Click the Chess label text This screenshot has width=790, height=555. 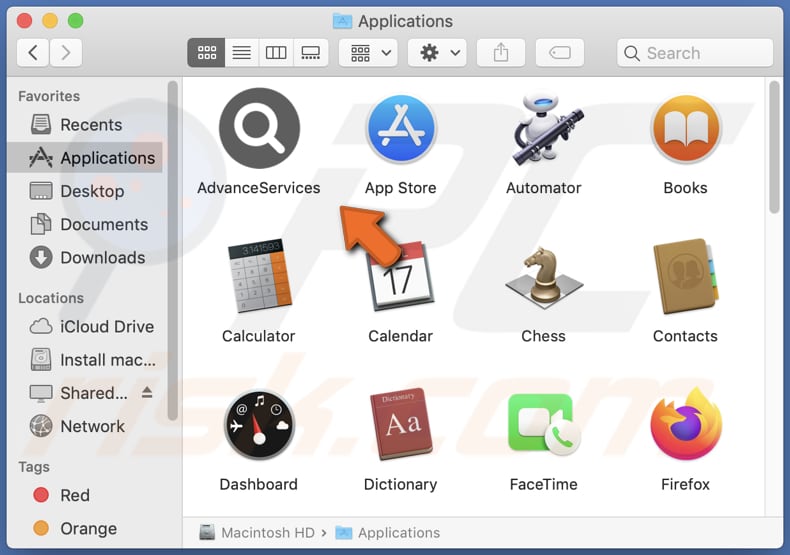pyautogui.click(x=543, y=336)
